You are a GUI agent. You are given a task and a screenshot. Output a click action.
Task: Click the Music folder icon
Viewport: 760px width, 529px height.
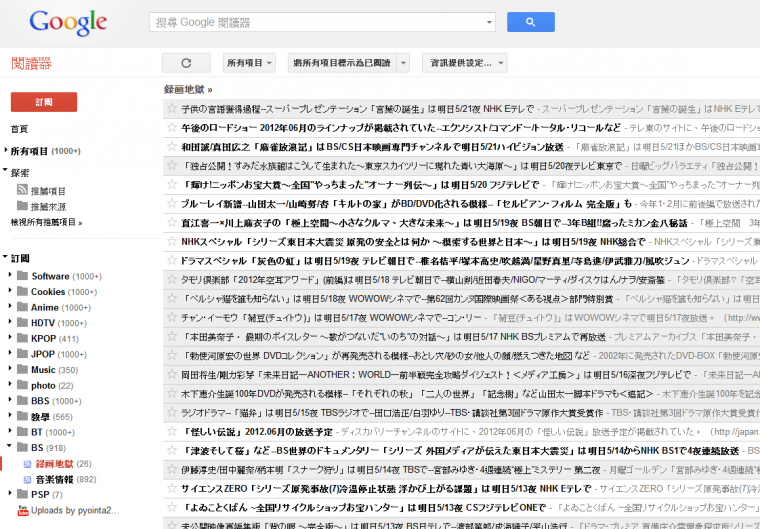(x=22, y=369)
